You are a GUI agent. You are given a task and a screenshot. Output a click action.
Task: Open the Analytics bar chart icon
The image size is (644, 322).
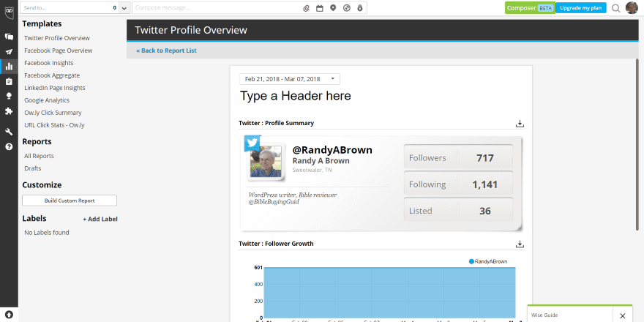[x=9, y=67]
